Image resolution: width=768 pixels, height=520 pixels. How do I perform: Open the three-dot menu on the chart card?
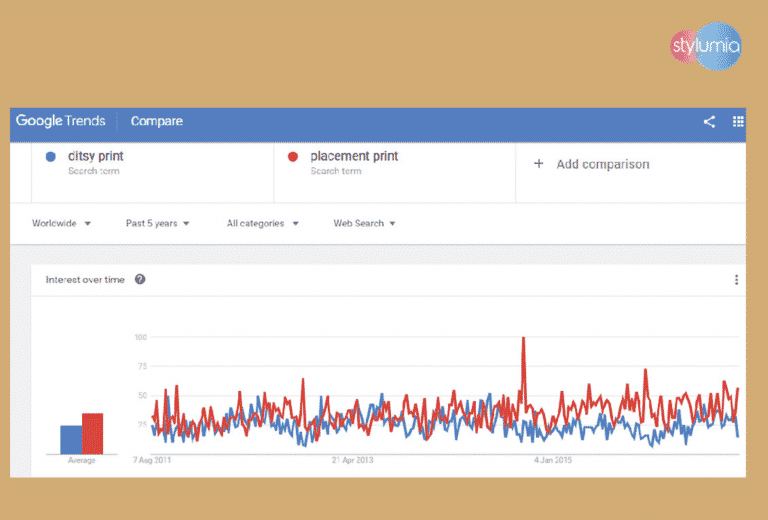point(736,280)
